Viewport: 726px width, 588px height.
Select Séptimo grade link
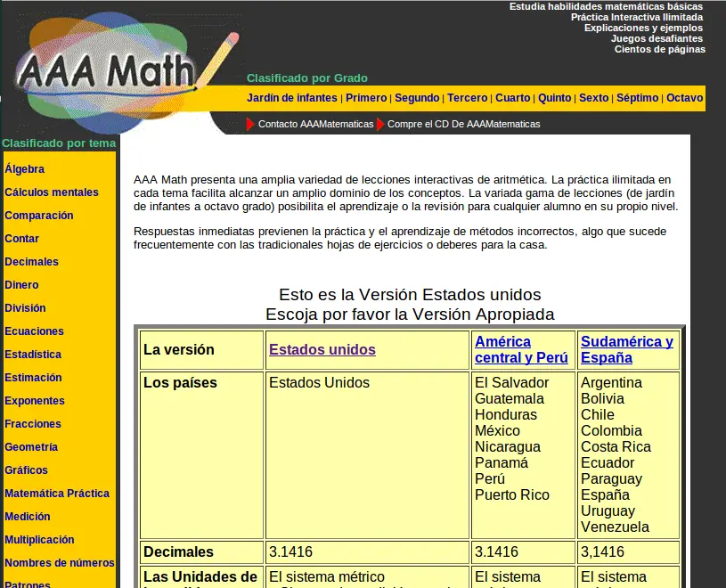point(637,98)
